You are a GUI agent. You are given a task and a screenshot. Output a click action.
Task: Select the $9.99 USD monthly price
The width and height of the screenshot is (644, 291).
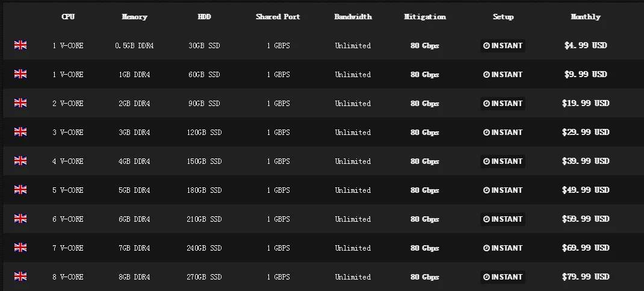(585, 74)
